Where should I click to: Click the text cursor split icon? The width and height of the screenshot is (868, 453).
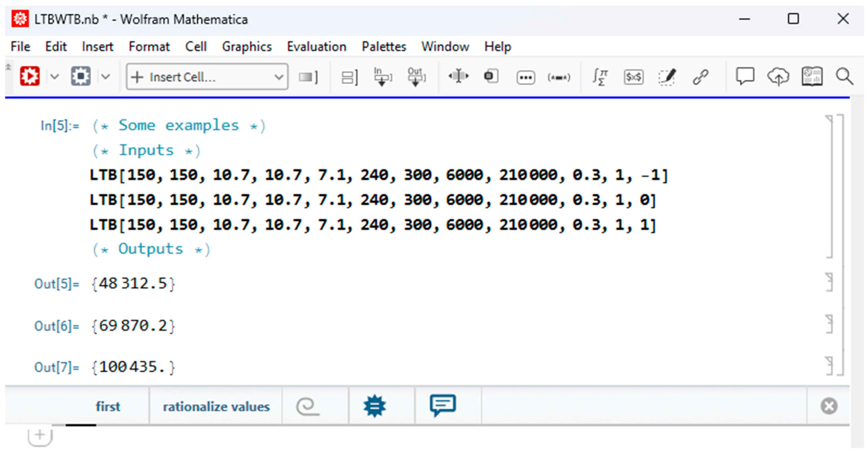click(458, 76)
